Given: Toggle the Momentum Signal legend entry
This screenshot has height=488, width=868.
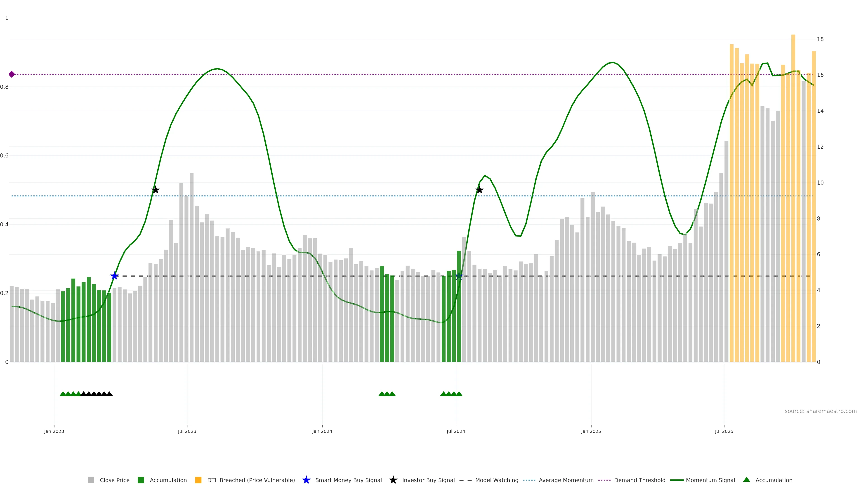Looking at the screenshot, I should click(710, 480).
